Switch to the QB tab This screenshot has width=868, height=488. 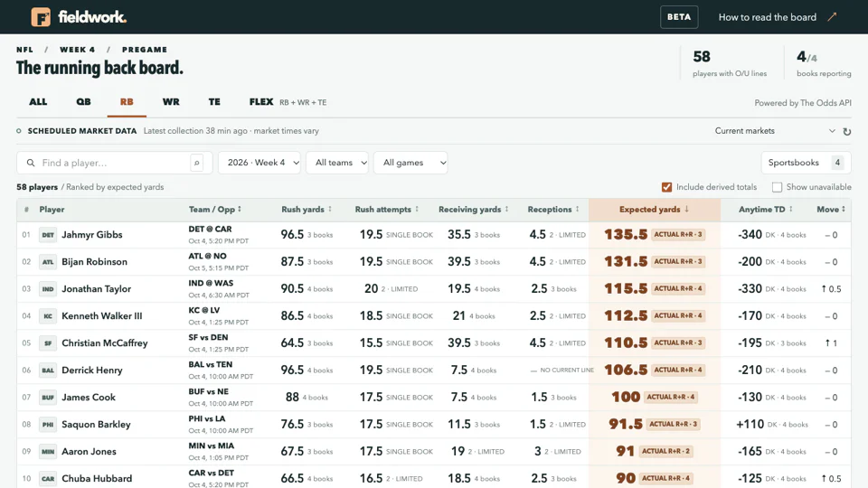click(x=83, y=102)
